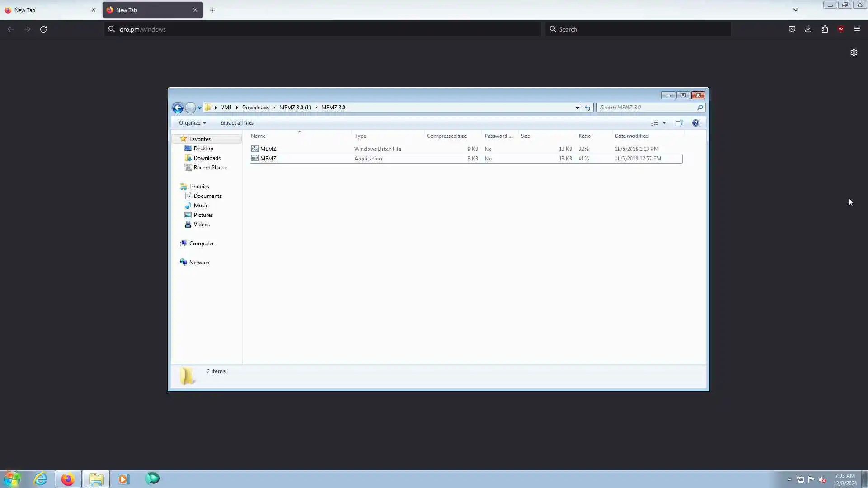This screenshot has height=488, width=868.
Task: Click the Explorer back arrow button
Action: click(178, 108)
